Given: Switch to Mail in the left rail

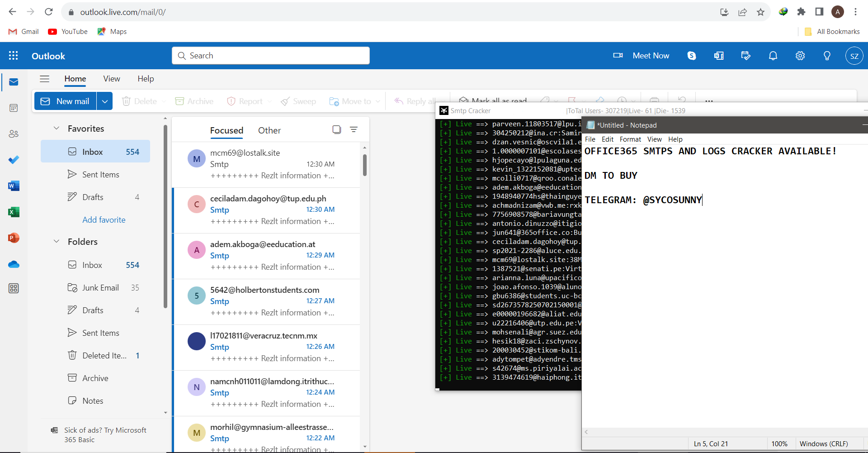Looking at the screenshot, I should pyautogui.click(x=14, y=82).
